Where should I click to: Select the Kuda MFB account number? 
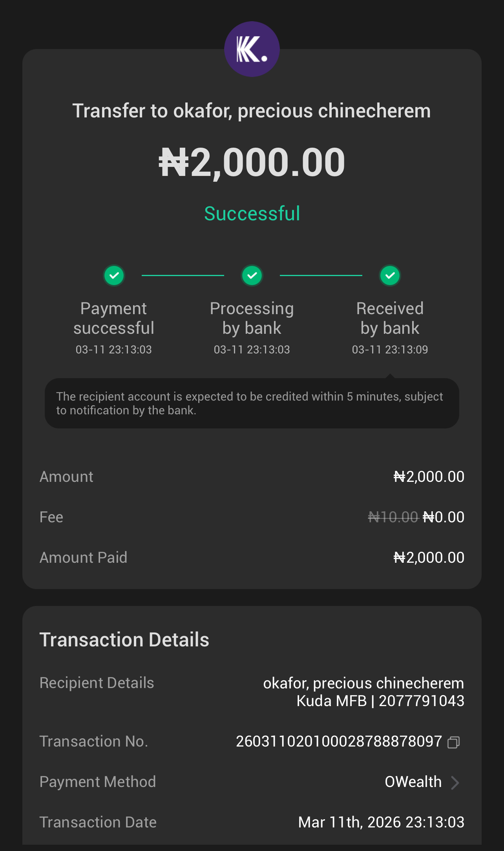[x=421, y=701]
